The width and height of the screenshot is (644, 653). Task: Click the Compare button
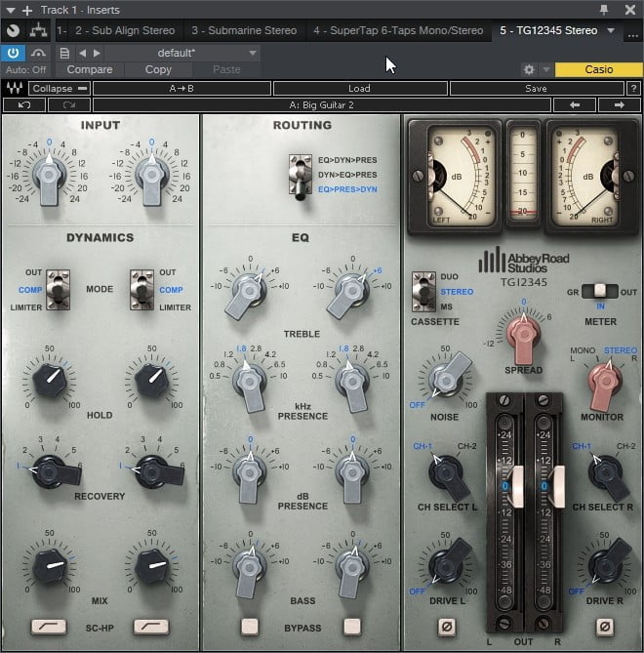click(90, 69)
